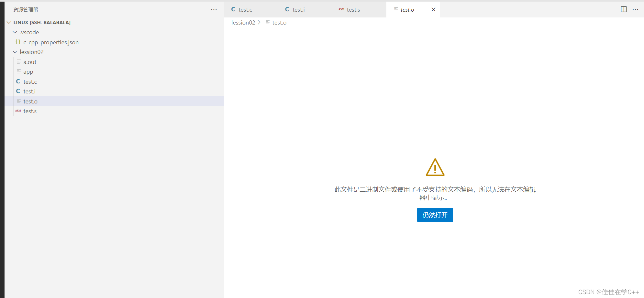Collapse the LINUX [SSH: BALABALA] workspace root
Image resolution: width=644 pixels, height=298 pixels.
[x=8, y=22]
